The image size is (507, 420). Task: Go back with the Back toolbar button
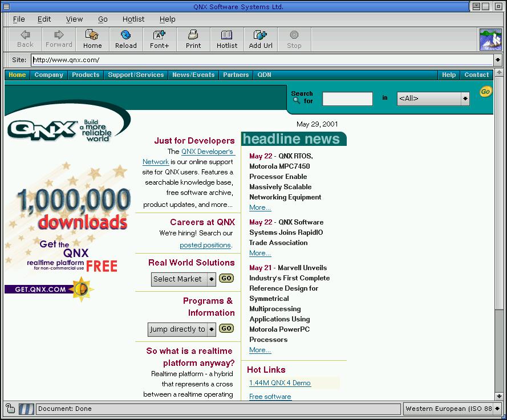(x=25, y=39)
